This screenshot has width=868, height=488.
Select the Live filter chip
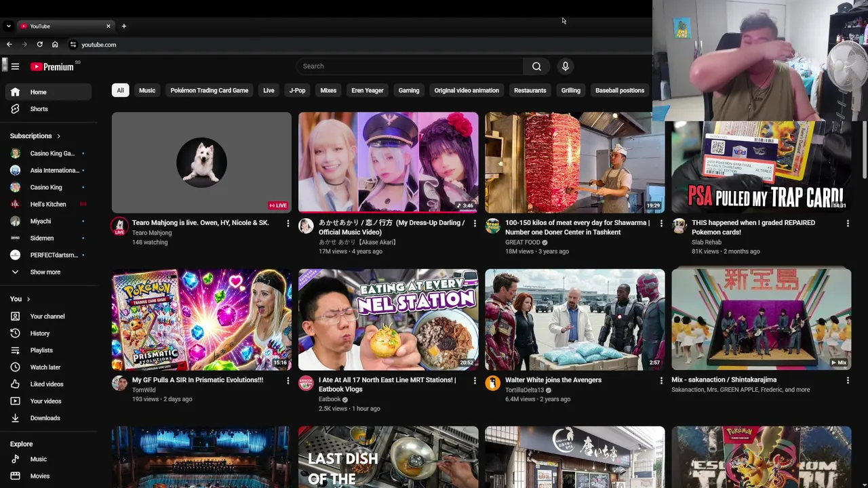click(x=269, y=90)
